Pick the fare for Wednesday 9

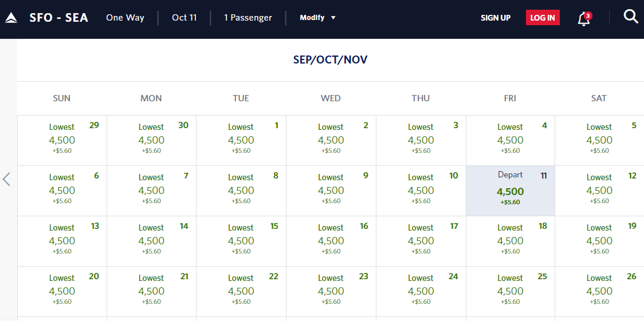331,191
